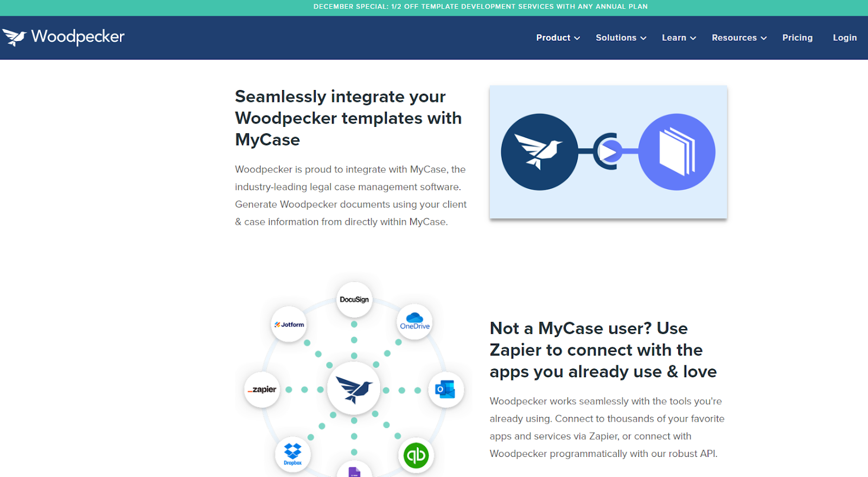
Task: Click the Jotform integration icon
Action: click(289, 324)
